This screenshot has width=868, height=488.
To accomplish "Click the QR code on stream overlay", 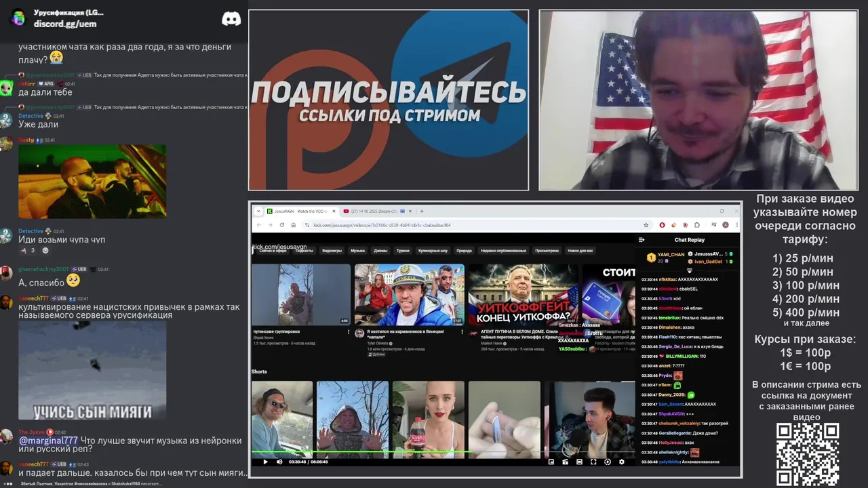I will point(808,454).
